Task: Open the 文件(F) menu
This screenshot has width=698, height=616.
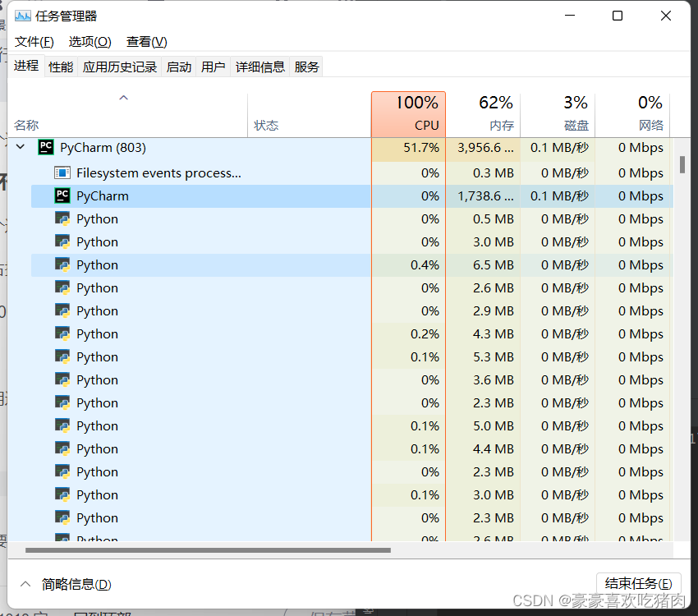Action: pyautogui.click(x=34, y=42)
